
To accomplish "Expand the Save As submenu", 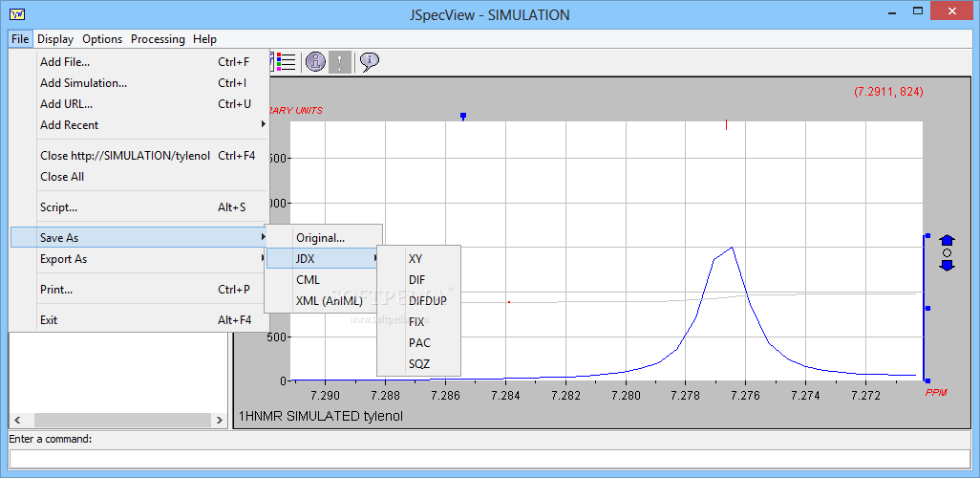I will (139, 238).
